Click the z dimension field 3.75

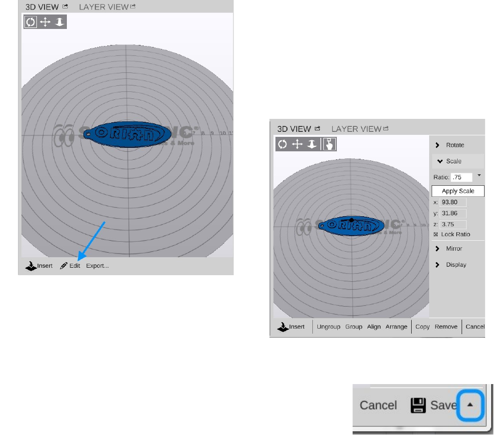[453, 224]
